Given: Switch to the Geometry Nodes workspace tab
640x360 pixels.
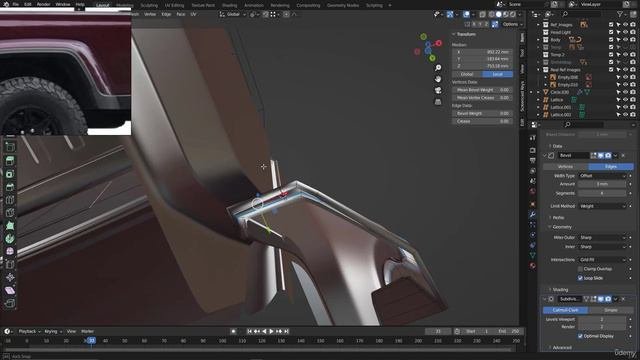Looking at the screenshot, I should point(343,5).
